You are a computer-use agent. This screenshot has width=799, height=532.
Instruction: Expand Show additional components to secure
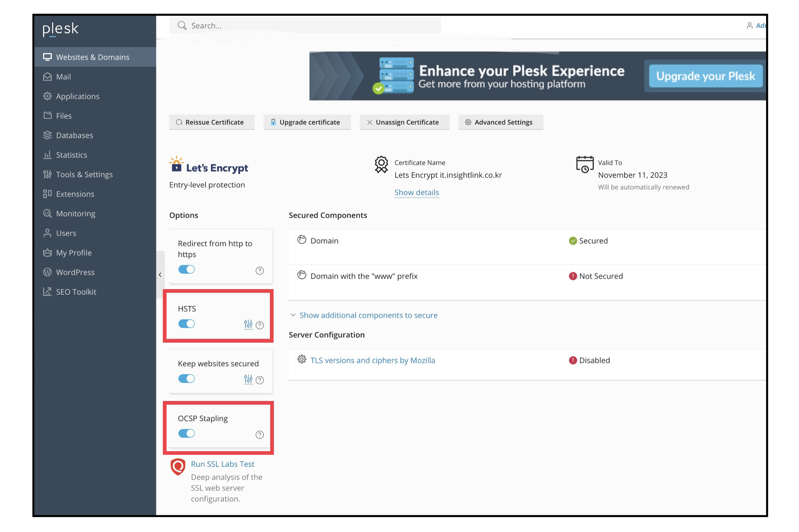coord(368,315)
